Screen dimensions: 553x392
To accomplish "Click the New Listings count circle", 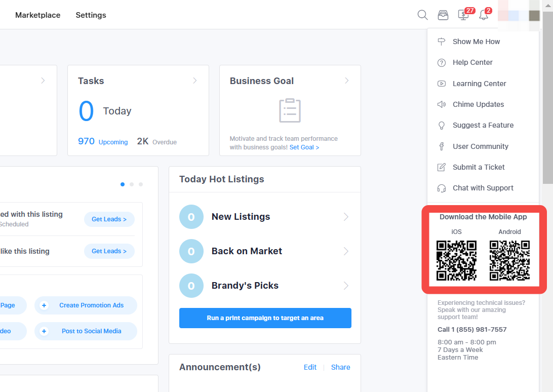I will 191,217.
